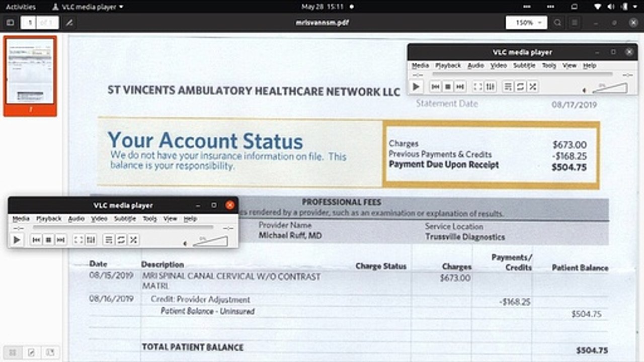Open clock showing May 28 15:11
The image size is (644, 362).
click(322, 7)
